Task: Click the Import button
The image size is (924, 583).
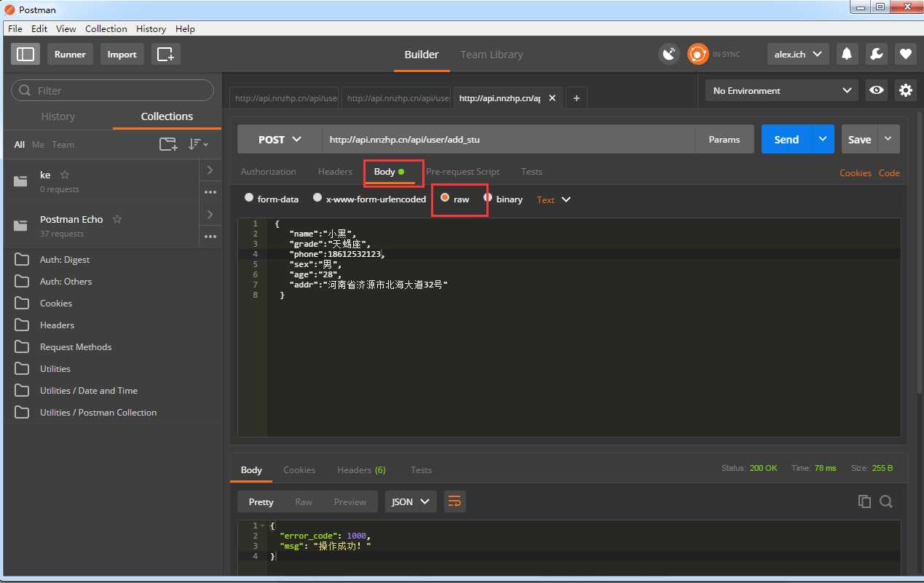Action: (122, 54)
